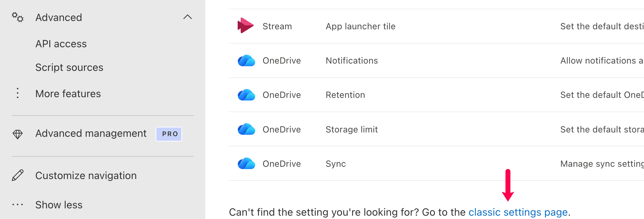Click the diamond icon beside Advanced management
Viewport: 644px width, 219px height.
coord(17,133)
